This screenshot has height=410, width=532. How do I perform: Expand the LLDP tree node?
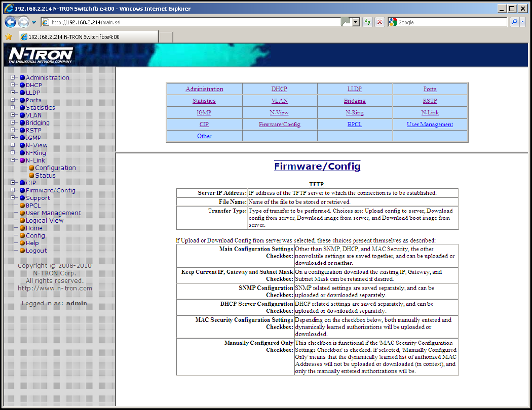click(x=13, y=92)
